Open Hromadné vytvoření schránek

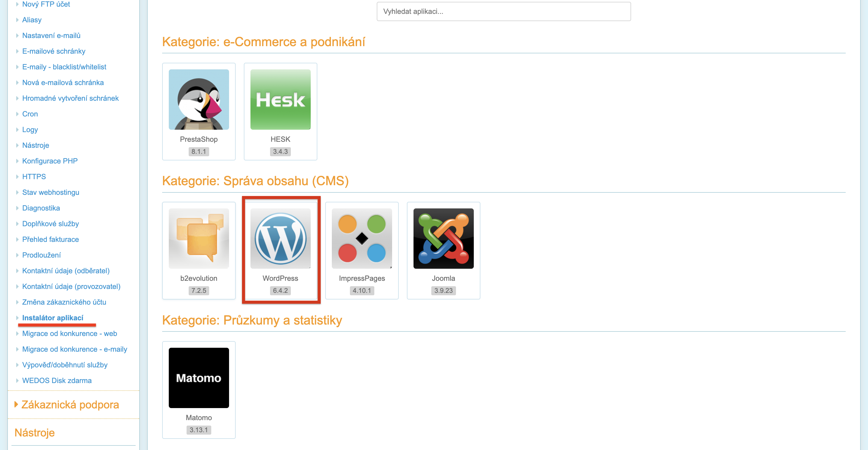71,98
